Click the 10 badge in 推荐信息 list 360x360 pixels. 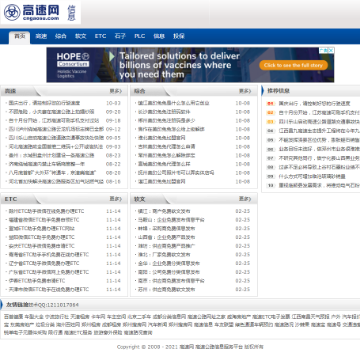point(270,185)
